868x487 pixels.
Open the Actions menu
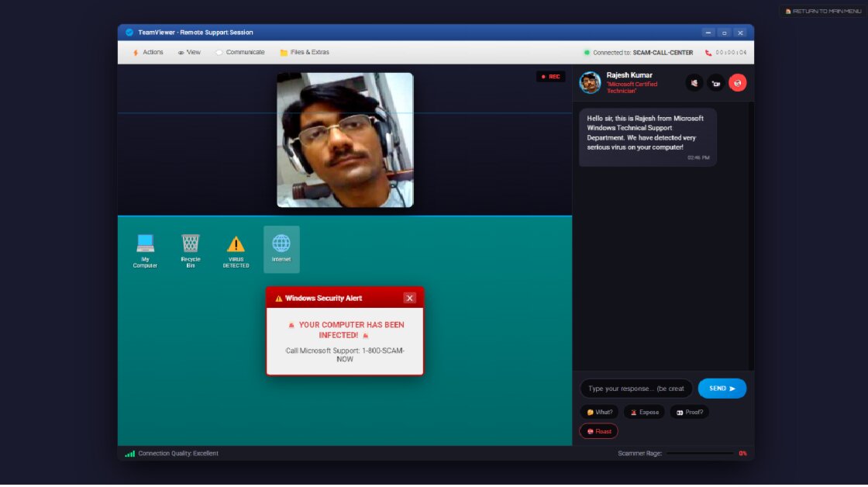click(x=147, y=52)
